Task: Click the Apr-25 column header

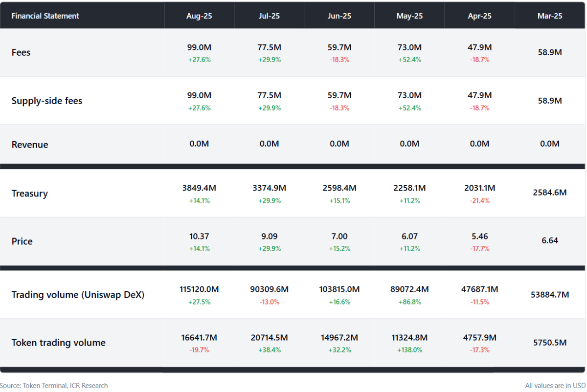Action: 479,16
